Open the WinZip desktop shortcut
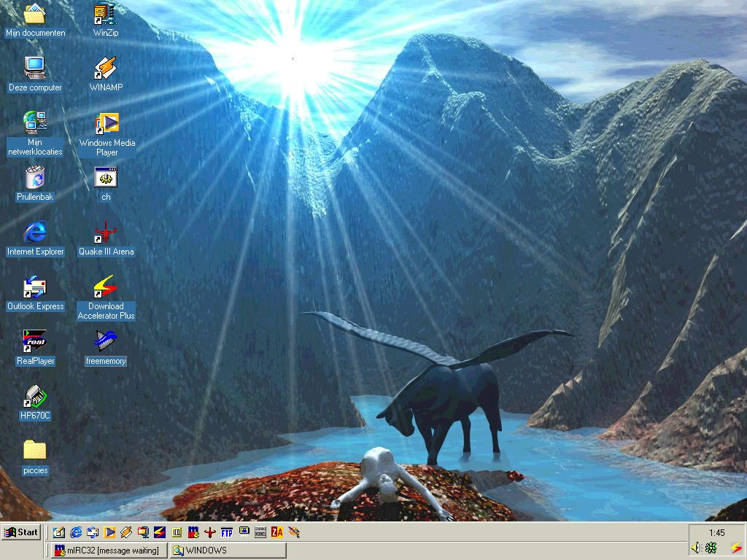Screen dimensions: 747x560 (x=106, y=14)
